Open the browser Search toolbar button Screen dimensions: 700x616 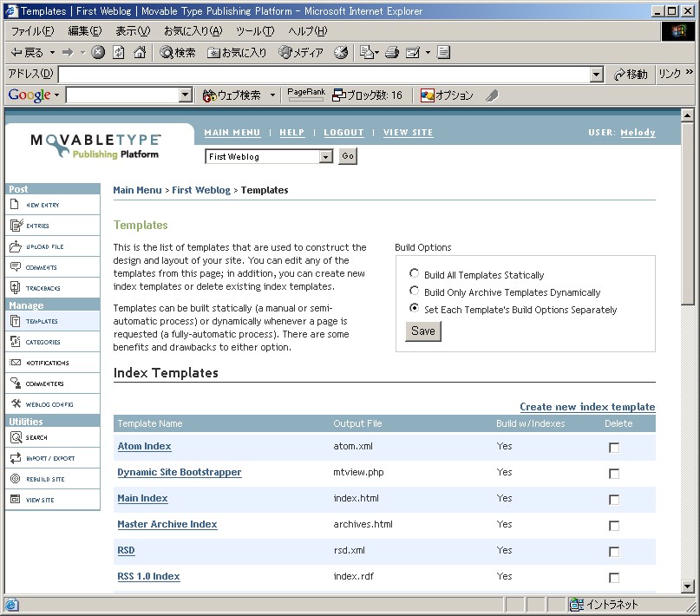tap(178, 52)
